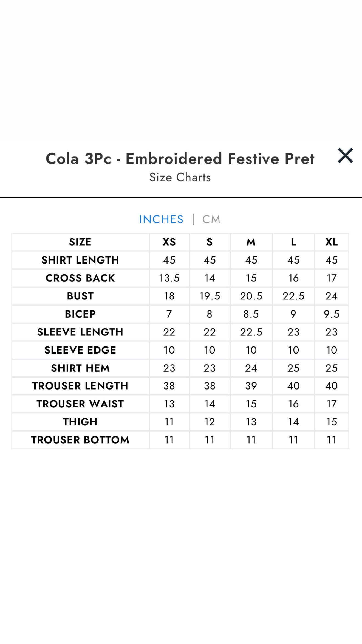
Task: Switch measurements to CM
Action: click(211, 219)
